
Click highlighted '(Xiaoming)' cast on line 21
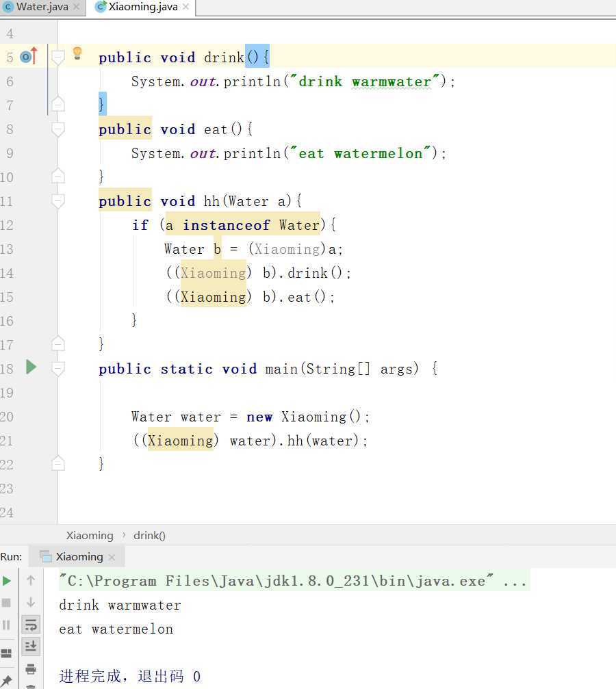180,441
